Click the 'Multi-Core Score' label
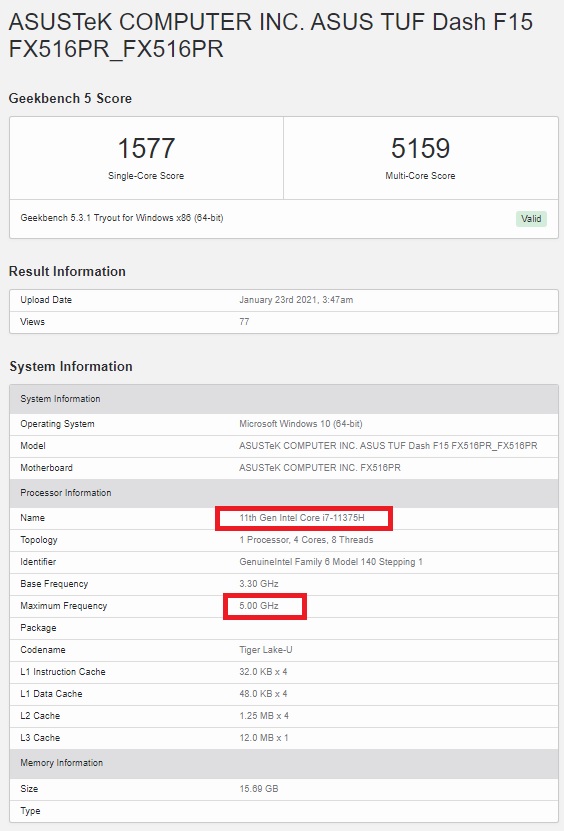The height and width of the screenshot is (831, 564). pos(420,175)
